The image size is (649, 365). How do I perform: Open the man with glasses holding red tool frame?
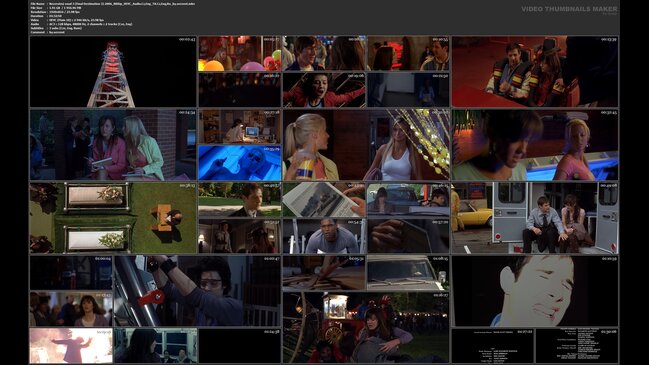pos(197,291)
